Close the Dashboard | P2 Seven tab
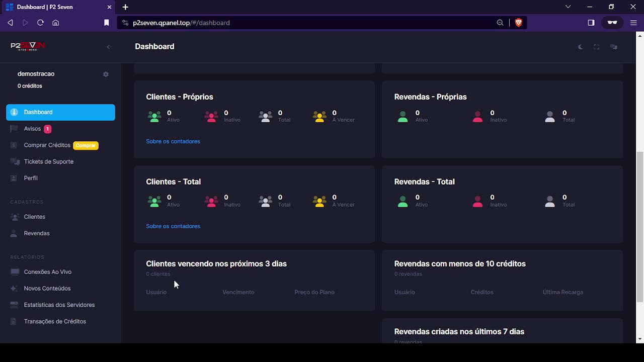This screenshot has height=362, width=644. tap(110, 7)
